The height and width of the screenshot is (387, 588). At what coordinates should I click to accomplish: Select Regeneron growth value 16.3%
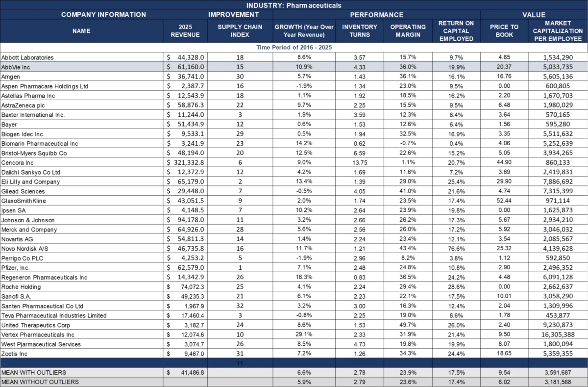[x=304, y=277]
